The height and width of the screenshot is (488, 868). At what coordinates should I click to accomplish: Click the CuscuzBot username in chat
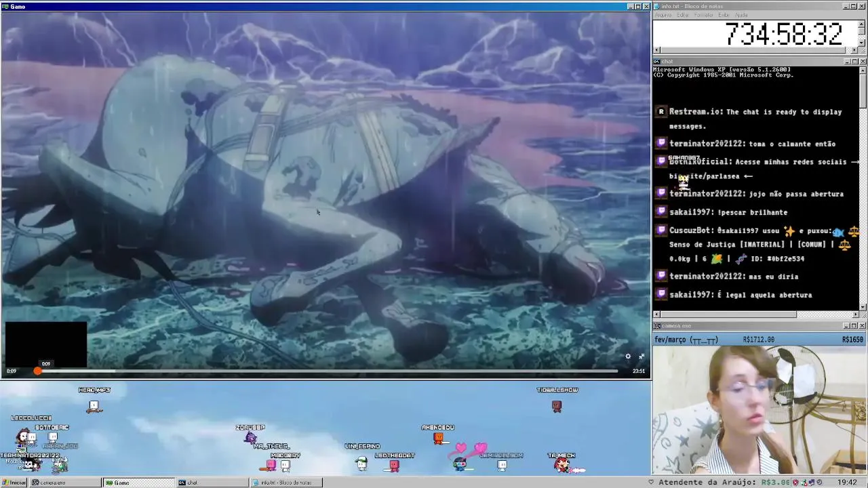click(691, 230)
